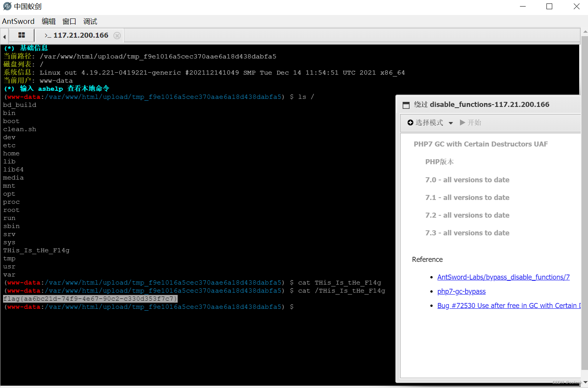
Task: Select the PHP 7.2 version option
Action: pos(467,215)
